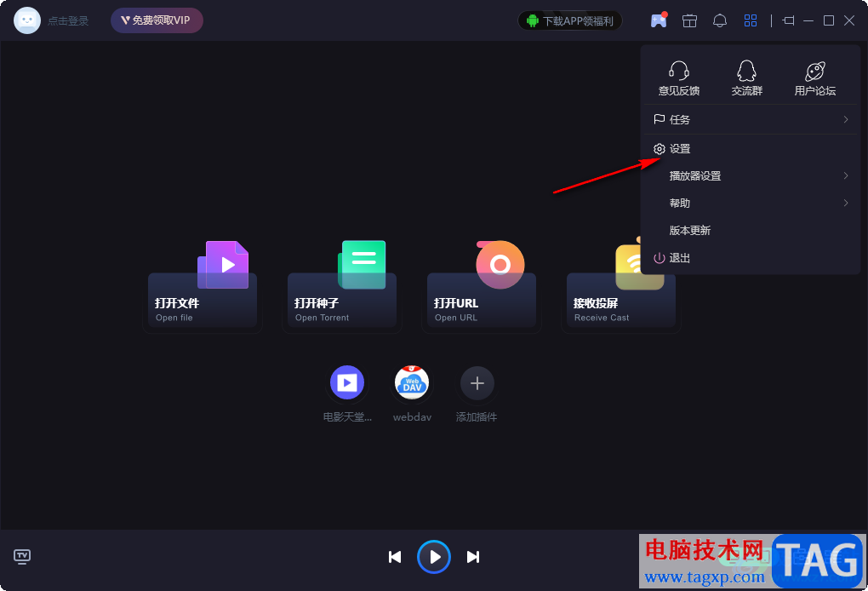Open a URL via 打开URL card
Viewport: 868px width, 591px height.
tap(481, 301)
